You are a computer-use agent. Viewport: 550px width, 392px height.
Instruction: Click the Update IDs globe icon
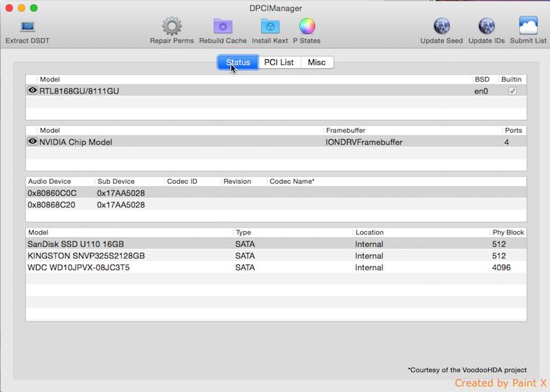pos(486,28)
